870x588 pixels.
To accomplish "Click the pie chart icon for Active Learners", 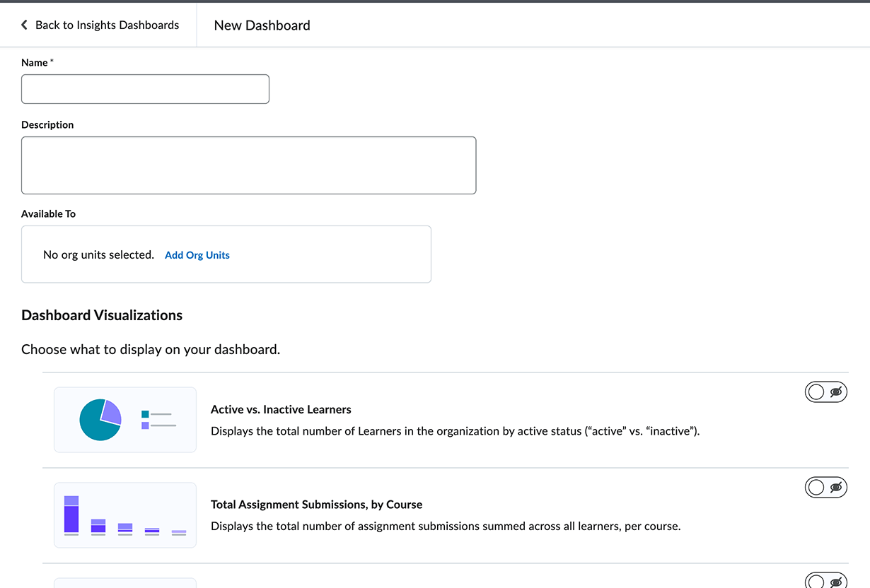I will coord(100,420).
